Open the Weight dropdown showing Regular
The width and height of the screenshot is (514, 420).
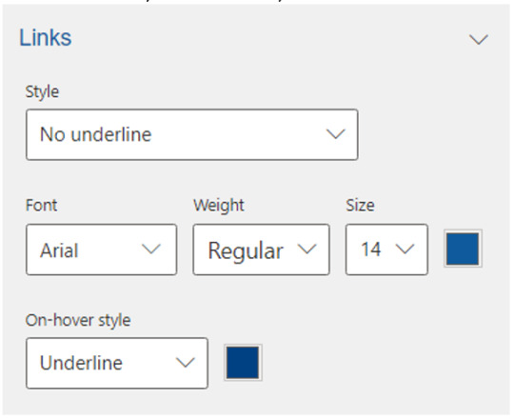261,250
